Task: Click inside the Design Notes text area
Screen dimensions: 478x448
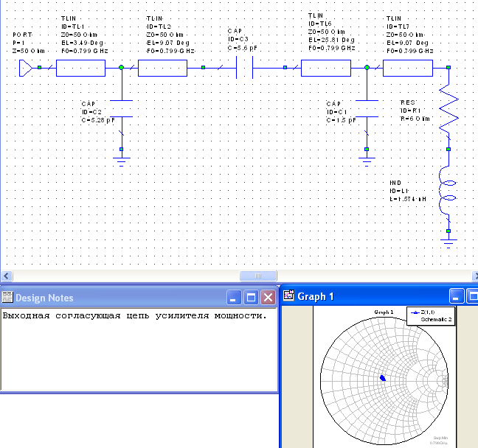Action: pos(139,349)
